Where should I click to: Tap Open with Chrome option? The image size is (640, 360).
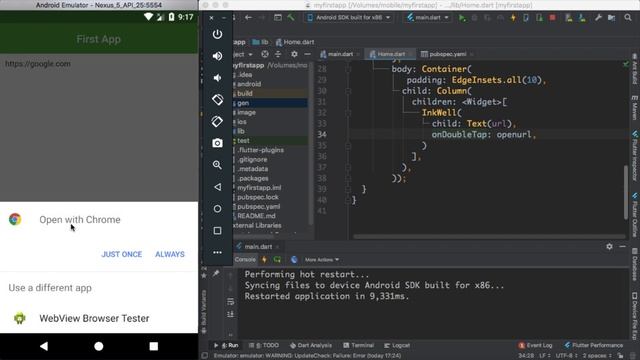pyautogui.click(x=99, y=220)
